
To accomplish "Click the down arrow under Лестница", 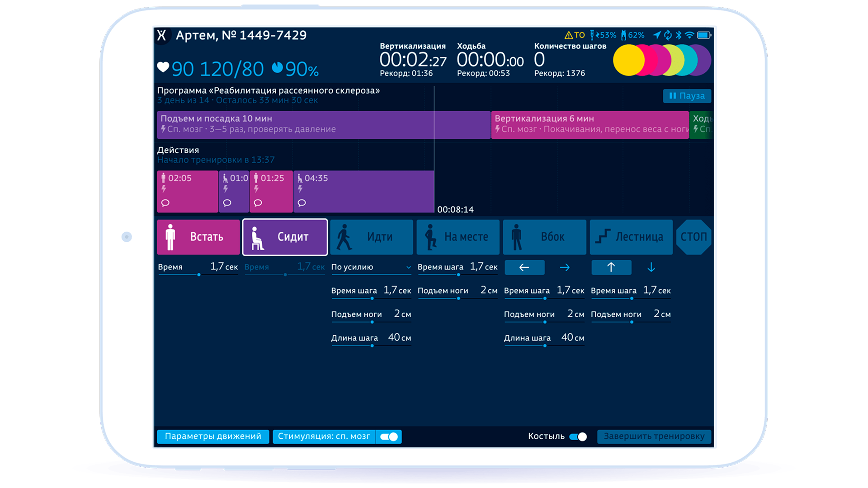I will coord(651,267).
